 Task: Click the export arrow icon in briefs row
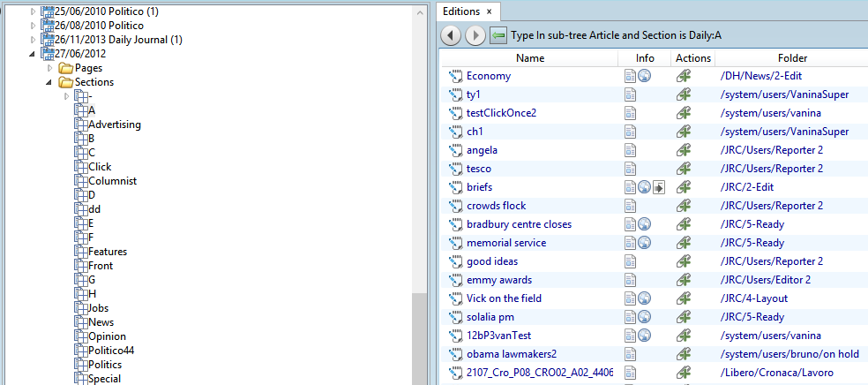point(658,187)
